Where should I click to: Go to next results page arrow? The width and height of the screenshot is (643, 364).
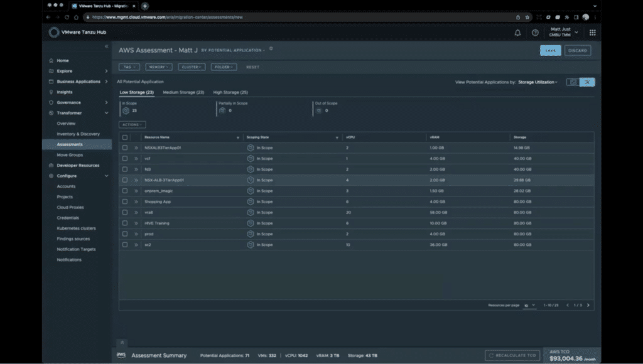click(588, 306)
